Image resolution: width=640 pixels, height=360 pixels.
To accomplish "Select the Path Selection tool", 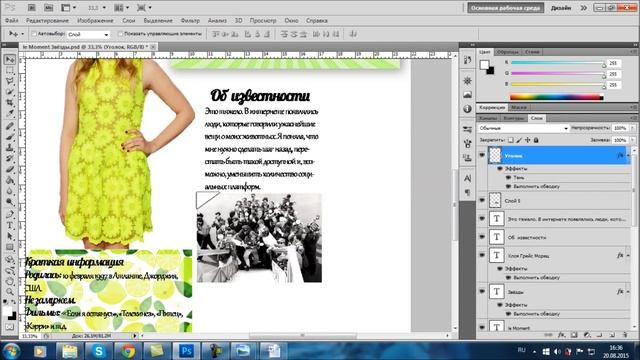I will 10,236.
